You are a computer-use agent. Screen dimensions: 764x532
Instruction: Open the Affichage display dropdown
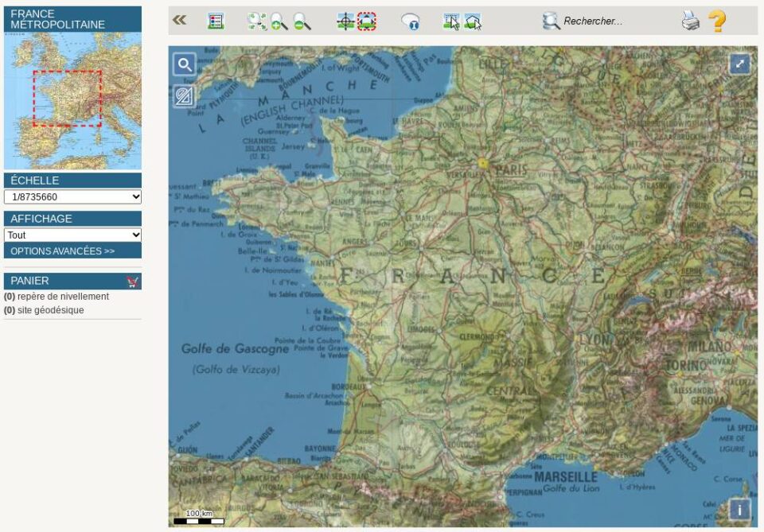[x=72, y=235]
